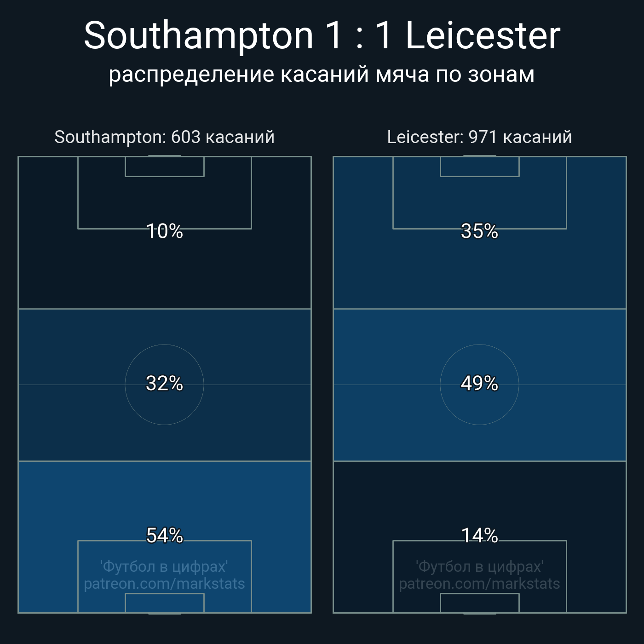Click Southampton's 10% attacking zone label
This screenshot has width=644, height=644.
coord(164,231)
